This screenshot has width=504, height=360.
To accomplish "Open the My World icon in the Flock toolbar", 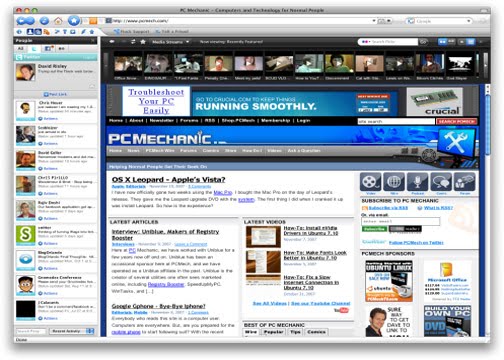I will (19, 32).
